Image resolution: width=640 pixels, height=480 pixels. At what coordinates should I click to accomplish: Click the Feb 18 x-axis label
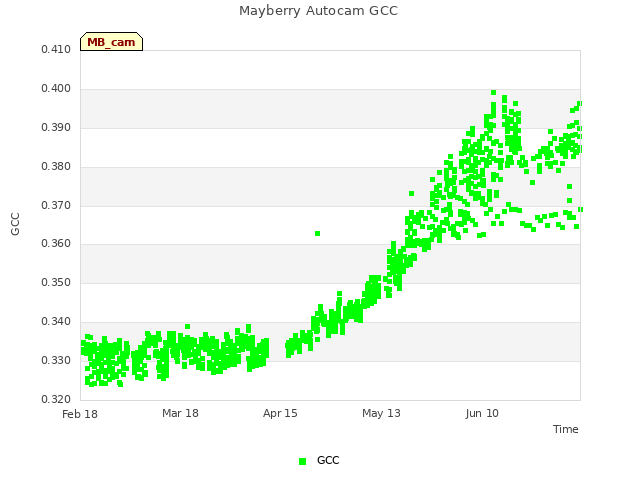click(80, 414)
